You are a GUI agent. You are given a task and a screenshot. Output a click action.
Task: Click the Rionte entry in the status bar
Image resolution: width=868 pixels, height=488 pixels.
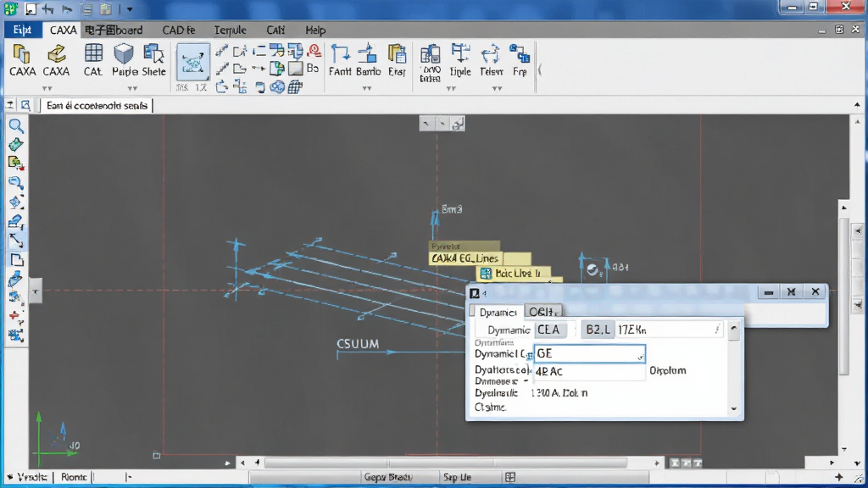(74, 477)
